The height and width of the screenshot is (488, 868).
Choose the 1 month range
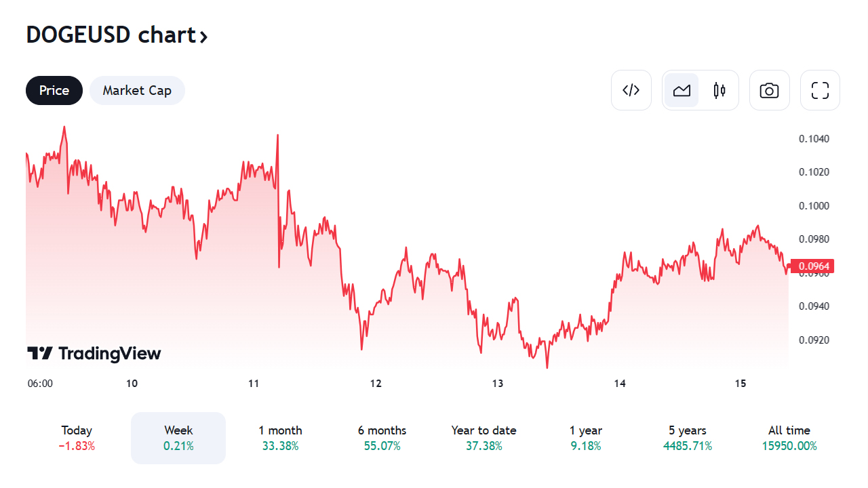[x=280, y=438]
